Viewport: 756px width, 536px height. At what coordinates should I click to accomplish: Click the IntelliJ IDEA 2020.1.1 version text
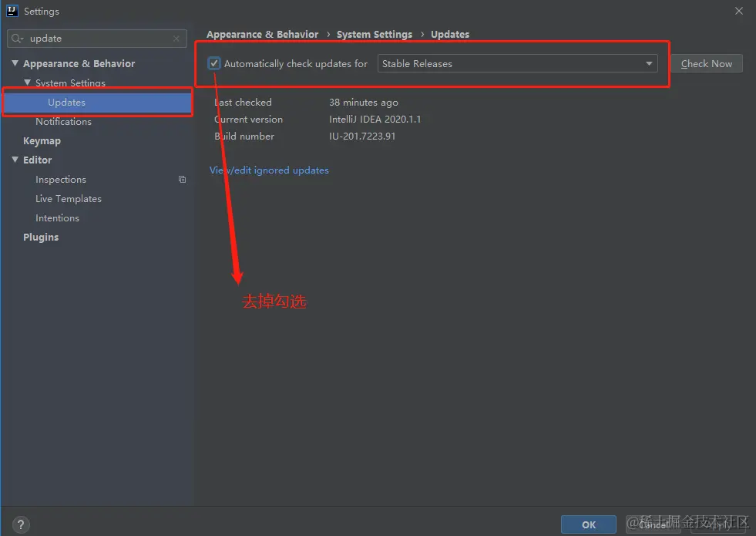coord(375,120)
